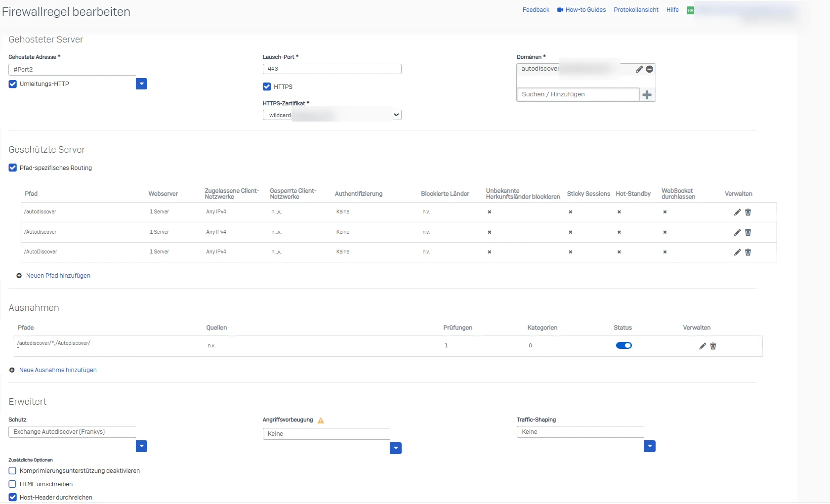The height and width of the screenshot is (504, 830).
Task: Open the Gehostete Adresse dropdown arrow
Action: pos(141,84)
